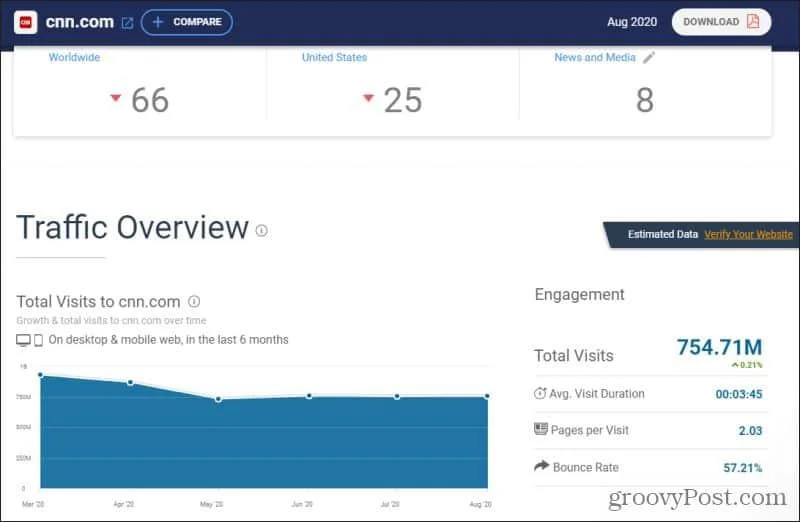The width and height of the screenshot is (800, 522).
Task: Select the Apr '20 data point on chart
Action: tap(130, 382)
